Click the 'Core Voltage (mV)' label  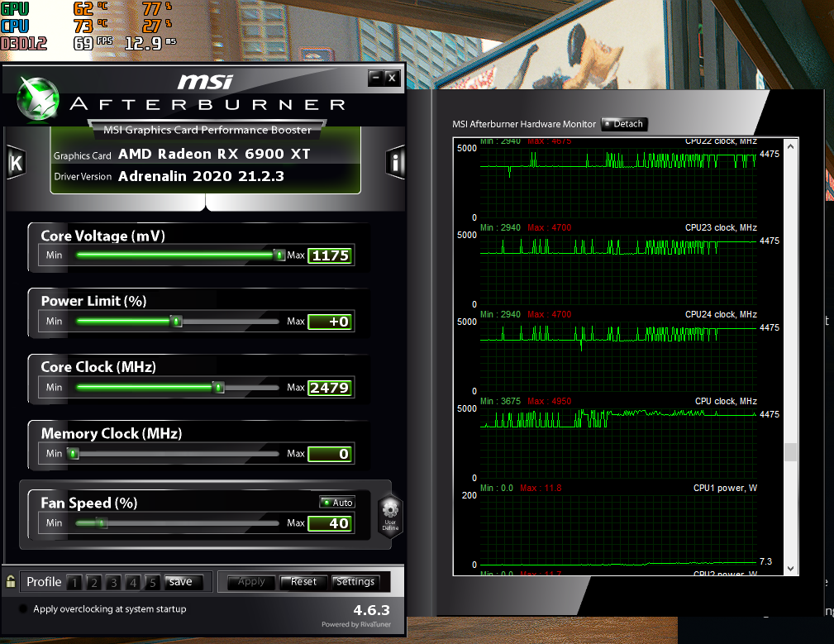click(x=103, y=236)
